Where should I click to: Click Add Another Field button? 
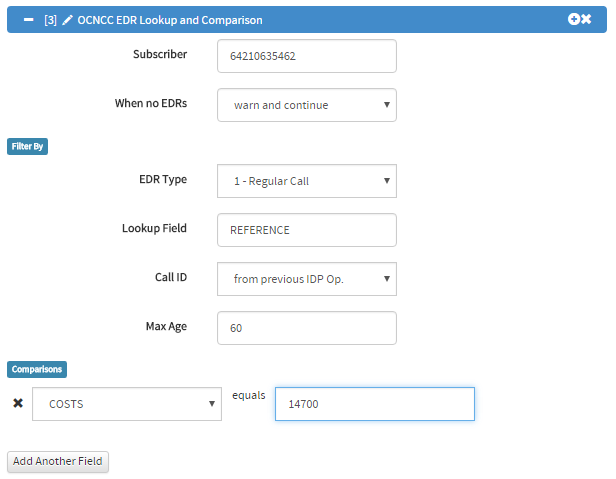58,461
